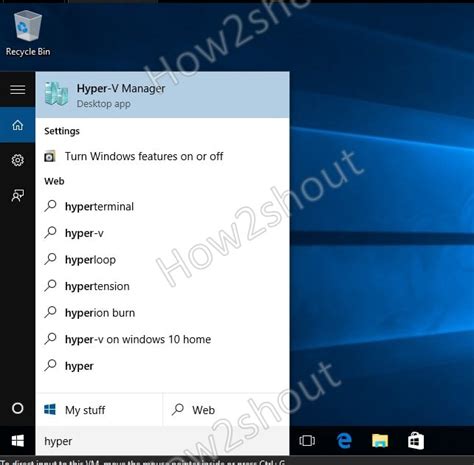Choose the hypertension search suggestion
This screenshot has height=465, width=474.
(162, 286)
